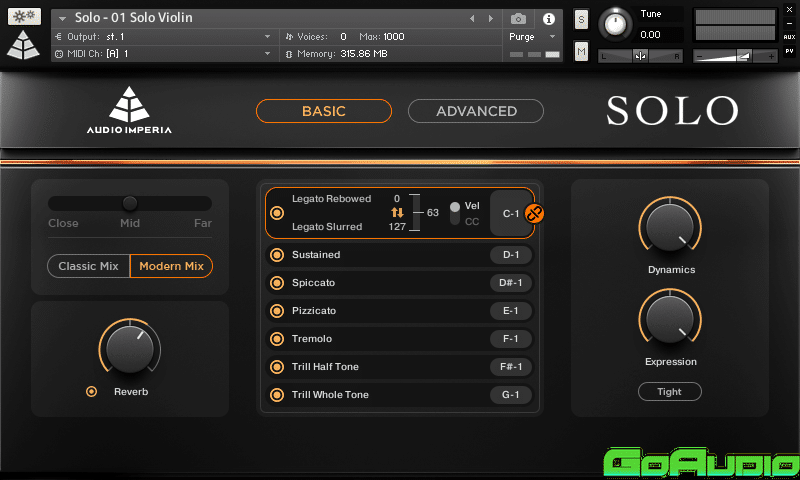
Task: Click the Expression knob
Action: pyautogui.click(x=670, y=319)
